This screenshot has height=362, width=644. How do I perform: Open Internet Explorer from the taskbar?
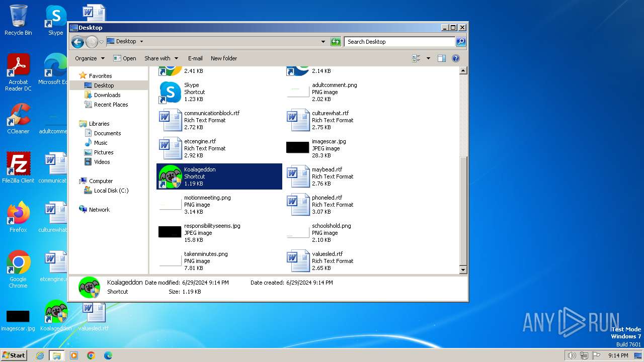(x=40, y=355)
